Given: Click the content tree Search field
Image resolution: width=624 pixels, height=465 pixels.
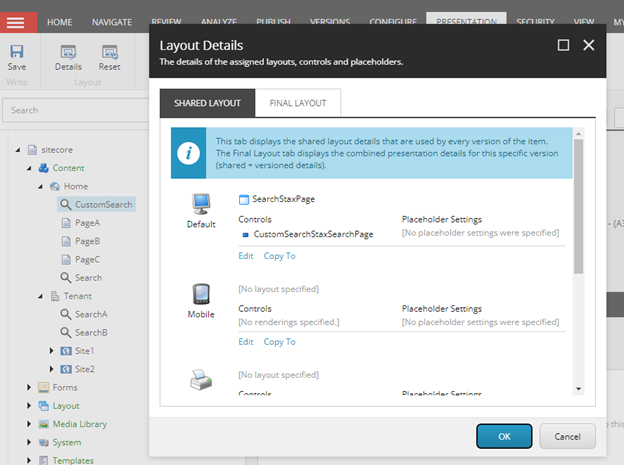Looking at the screenshot, I should [76, 110].
